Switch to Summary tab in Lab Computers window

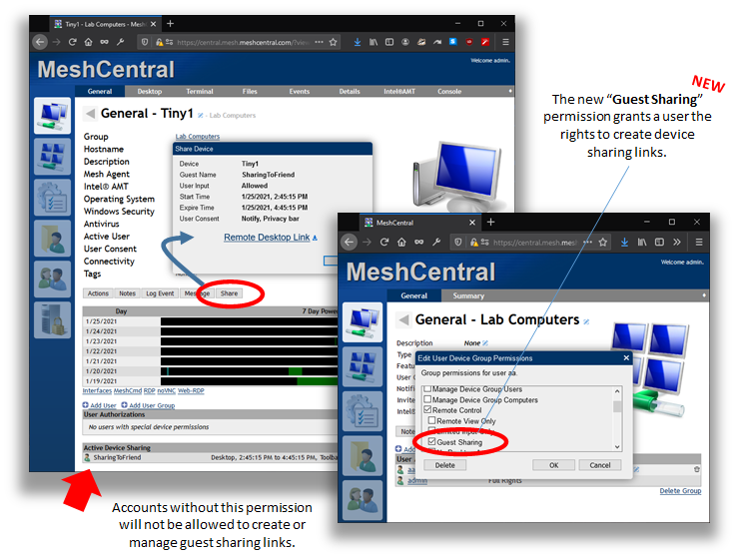[468, 295]
